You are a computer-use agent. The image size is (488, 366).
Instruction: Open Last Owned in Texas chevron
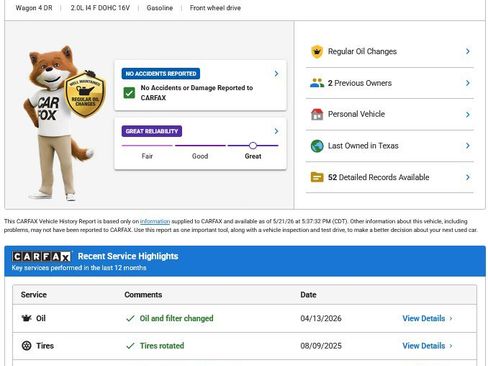click(x=468, y=146)
